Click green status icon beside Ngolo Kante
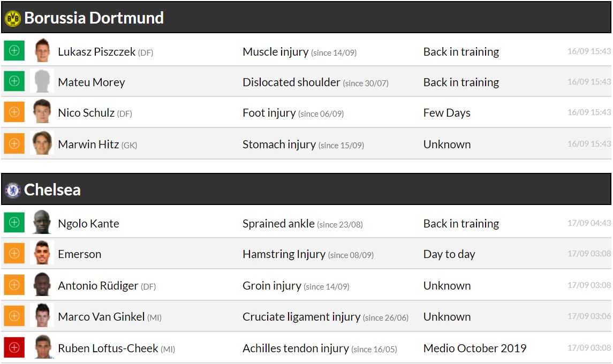 click(x=14, y=223)
